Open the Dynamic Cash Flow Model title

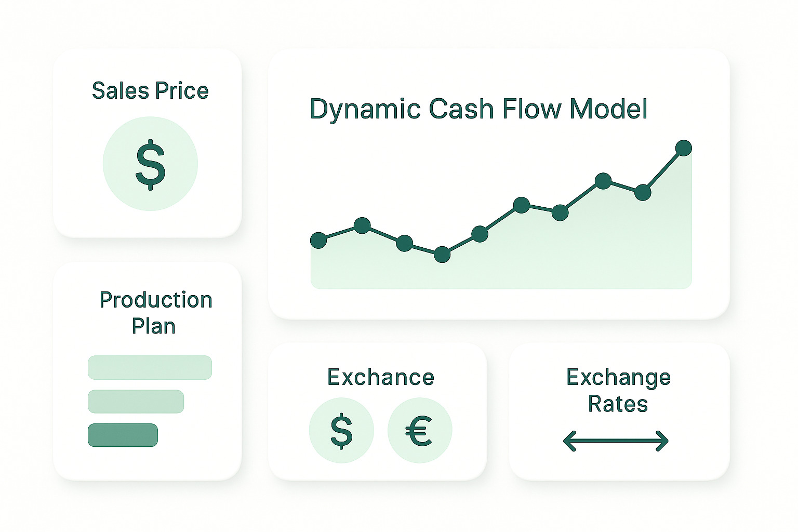click(x=478, y=109)
